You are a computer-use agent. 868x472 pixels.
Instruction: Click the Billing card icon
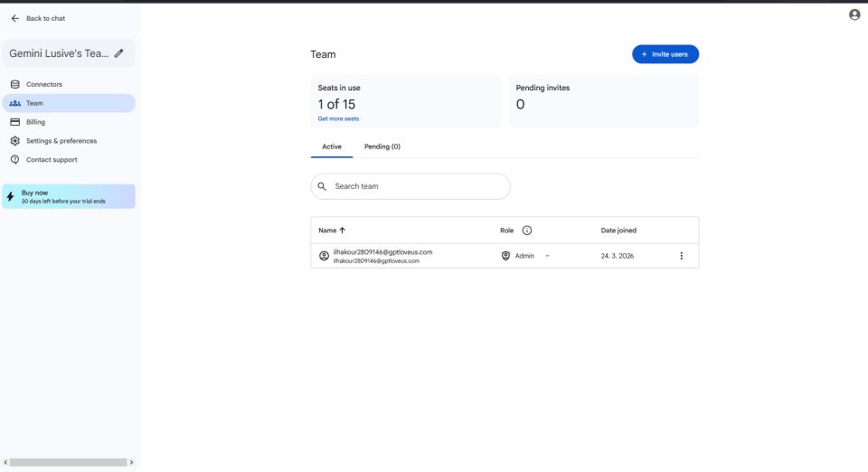(x=15, y=122)
